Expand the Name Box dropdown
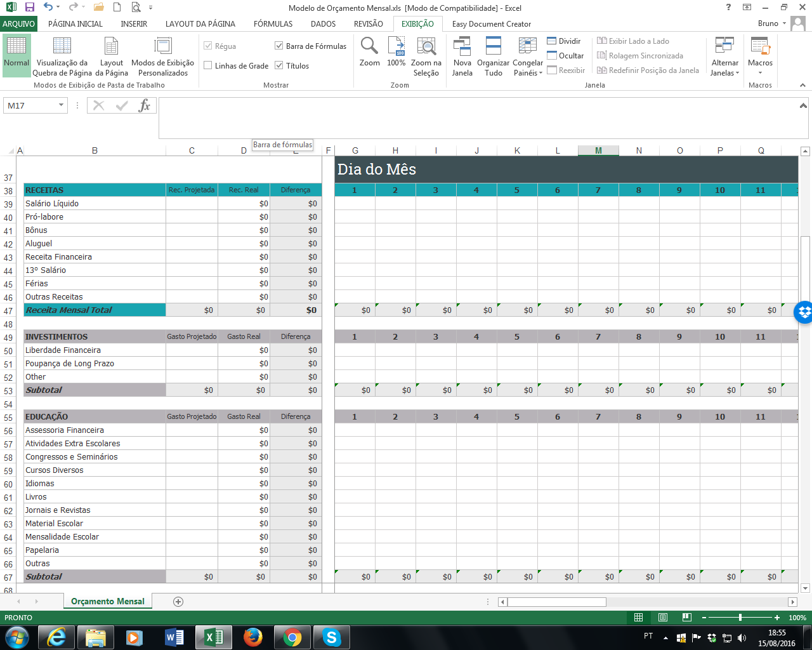Image resolution: width=812 pixels, height=650 pixels. (x=62, y=105)
